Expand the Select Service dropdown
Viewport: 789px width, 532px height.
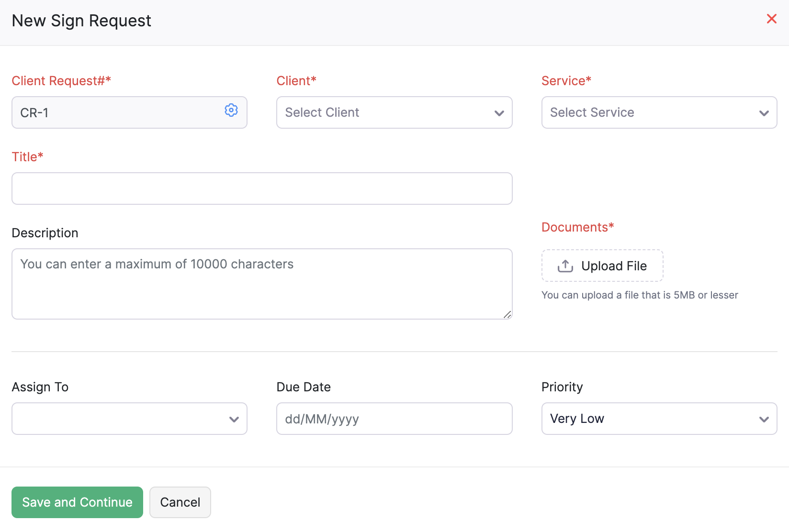point(659,112)
